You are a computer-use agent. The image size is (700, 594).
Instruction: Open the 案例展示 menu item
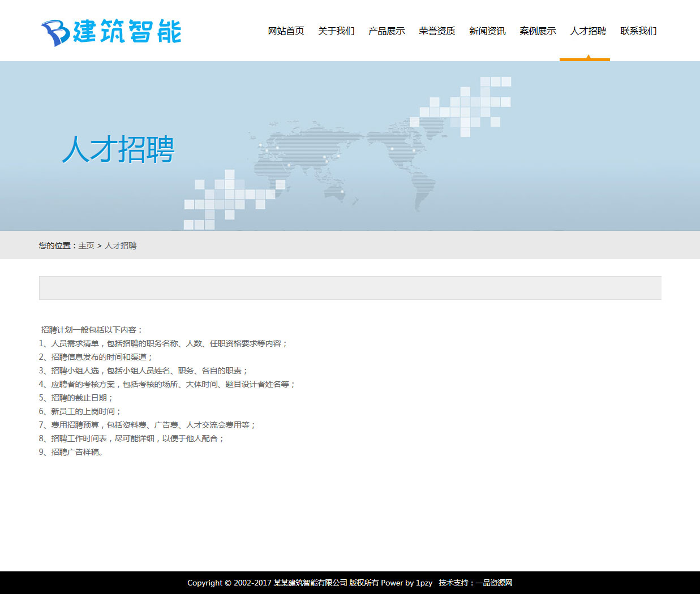point(538,31)
